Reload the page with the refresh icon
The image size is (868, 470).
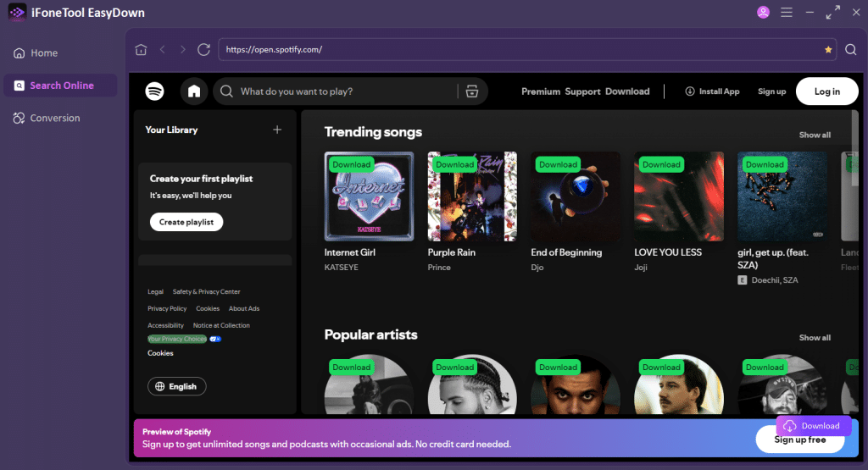(x=203, y=50)
